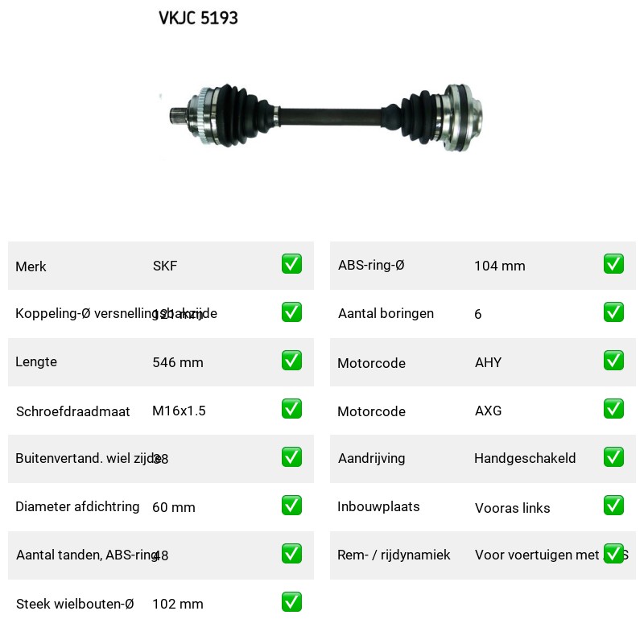Click the checkmark next to ABS-ring-Ø 104 mm

click(x=613, y=264)
